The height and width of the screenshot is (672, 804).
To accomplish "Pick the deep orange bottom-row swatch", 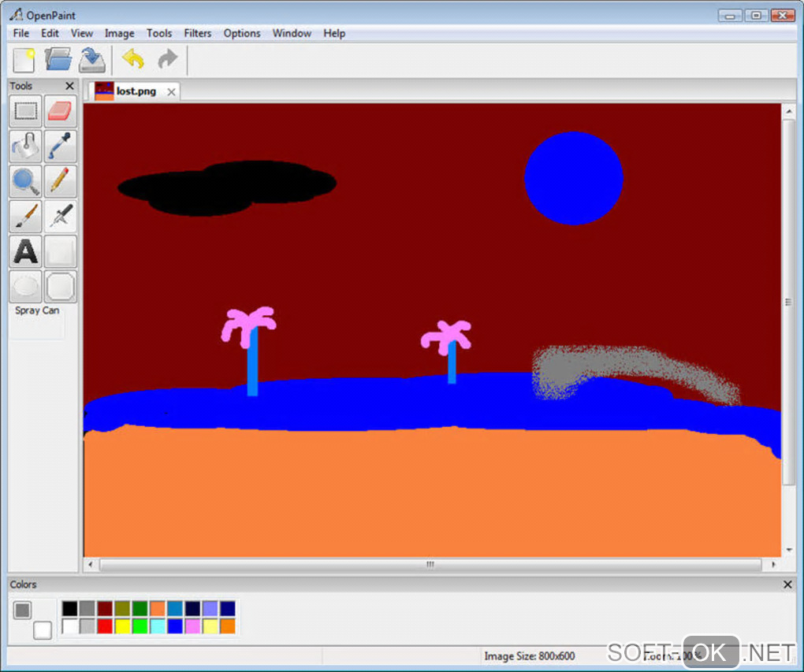I will coord(228,626).
